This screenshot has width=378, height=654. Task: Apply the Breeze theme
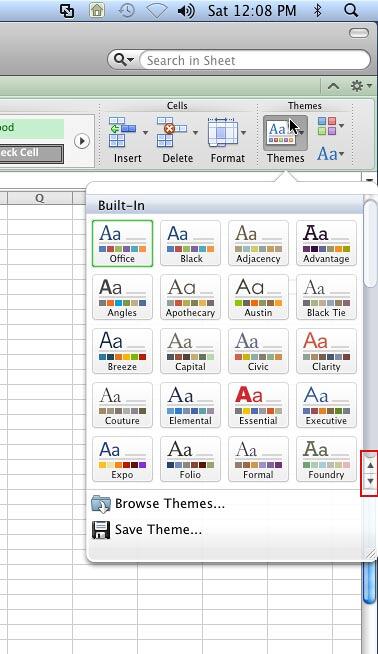[x=122, y=351]
